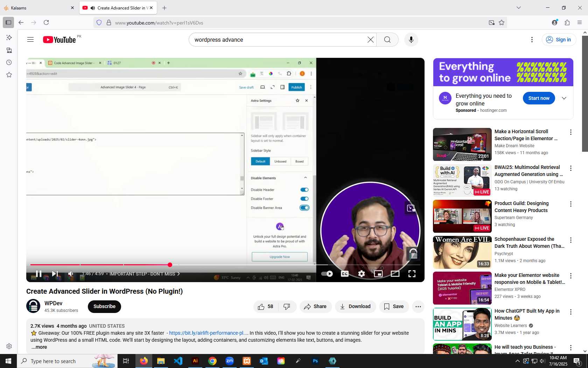
Task: Expand Hostinger ad chevron
Action: point(564,98)
